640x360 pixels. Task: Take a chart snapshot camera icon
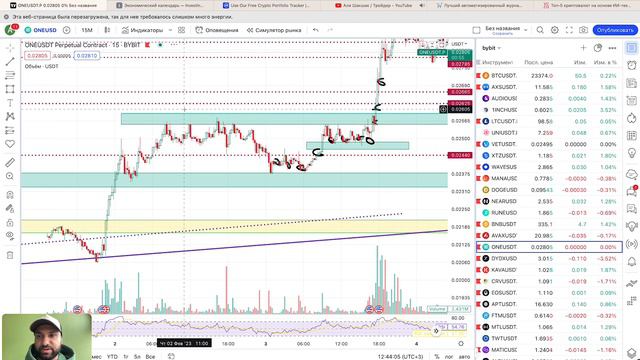(584, 30)
